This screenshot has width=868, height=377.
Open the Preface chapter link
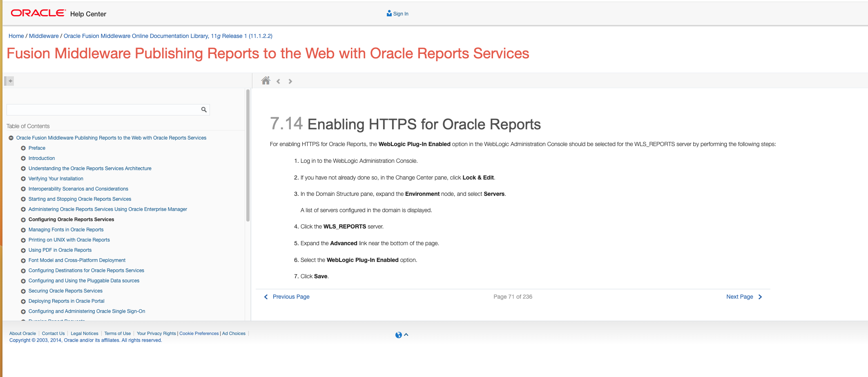pos(37,148)
